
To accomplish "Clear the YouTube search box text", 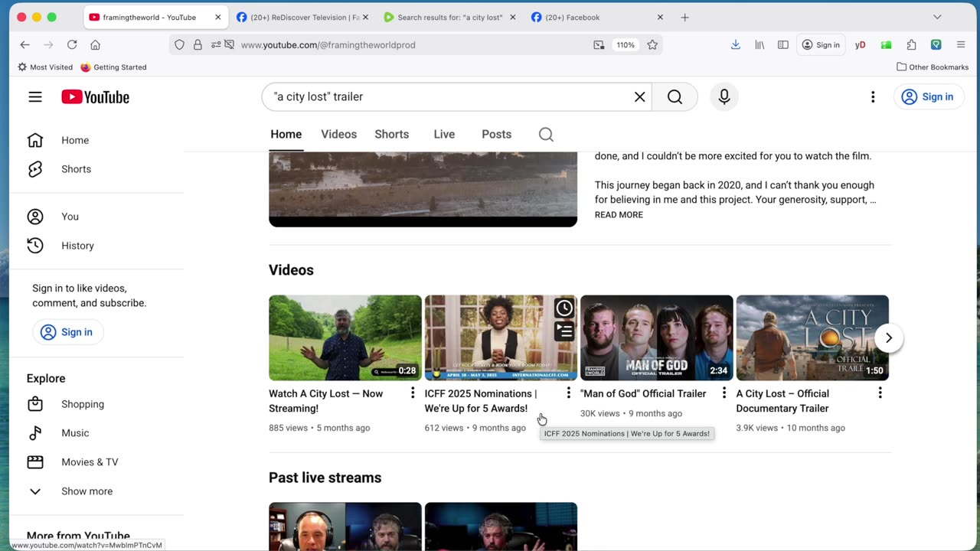I will 640,97.
